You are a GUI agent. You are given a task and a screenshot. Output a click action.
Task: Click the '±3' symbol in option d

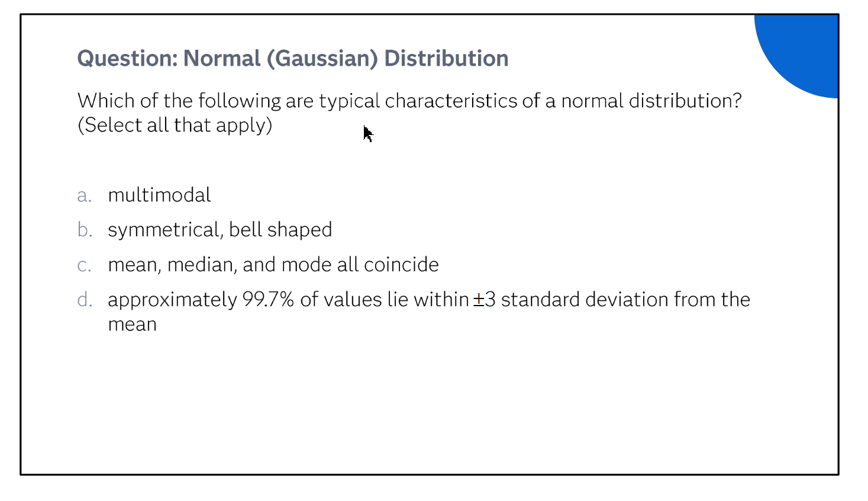484,300
